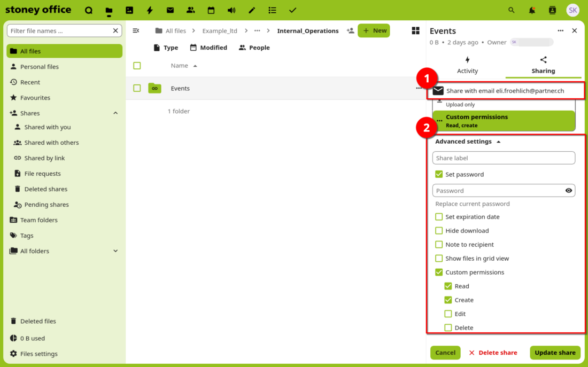588x367 pixels.
Task: Expand the All folders tree
Action: click(x=115, y=251)
